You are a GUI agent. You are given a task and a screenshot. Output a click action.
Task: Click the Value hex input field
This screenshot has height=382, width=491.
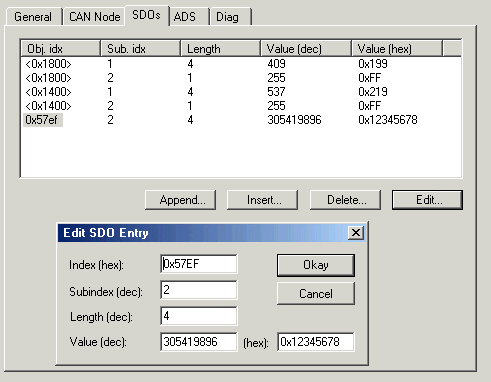tap(316, 342)
